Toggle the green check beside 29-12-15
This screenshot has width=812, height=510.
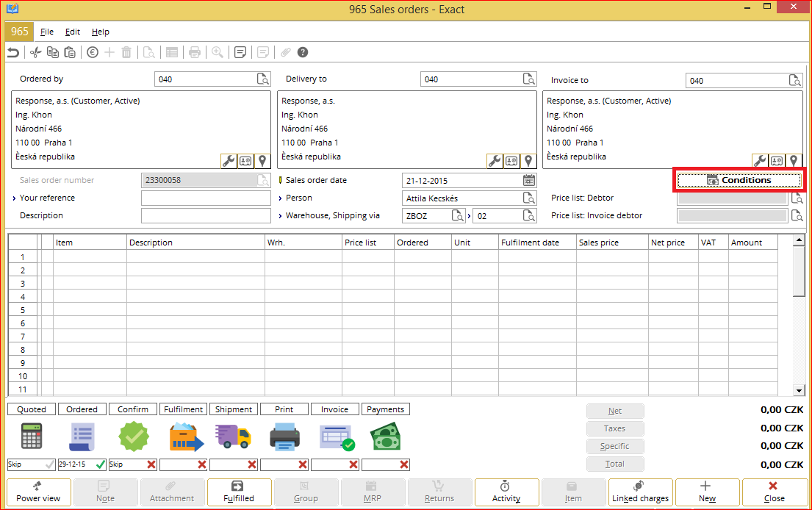tap(101, 464)
